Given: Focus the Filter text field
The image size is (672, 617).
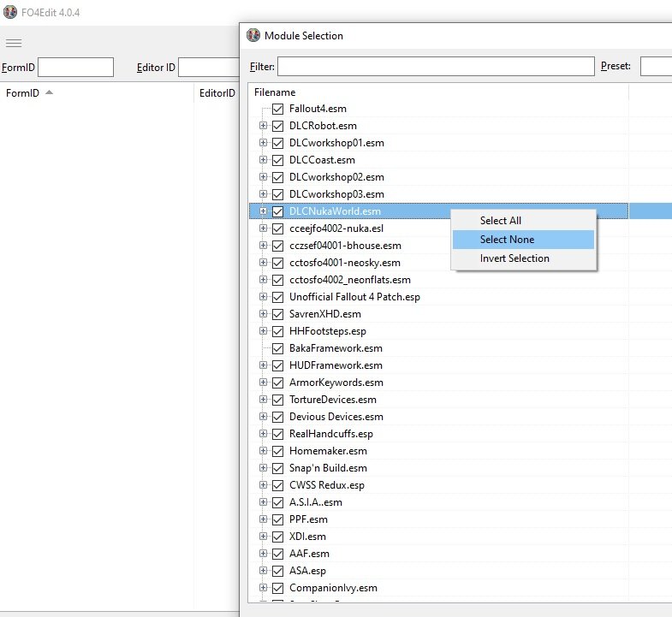Looking at the screenshot, I should click(x=435, y=67).
